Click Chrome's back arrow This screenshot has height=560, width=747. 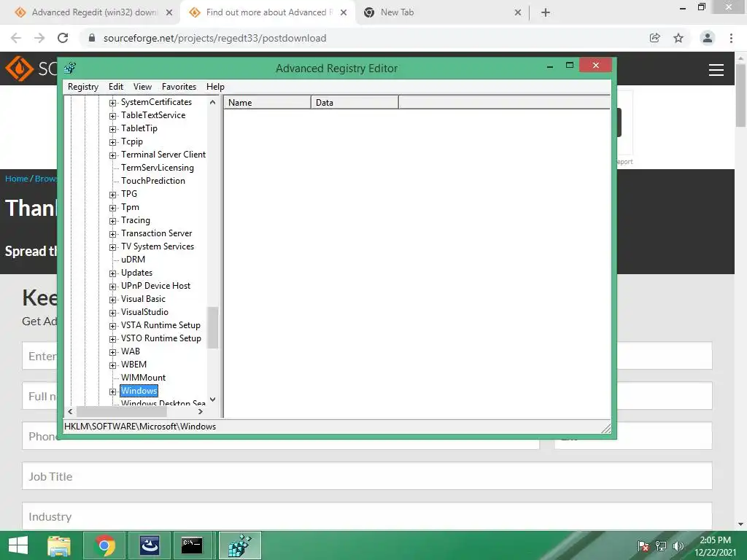pyautogui.click(x=16, y=38)
